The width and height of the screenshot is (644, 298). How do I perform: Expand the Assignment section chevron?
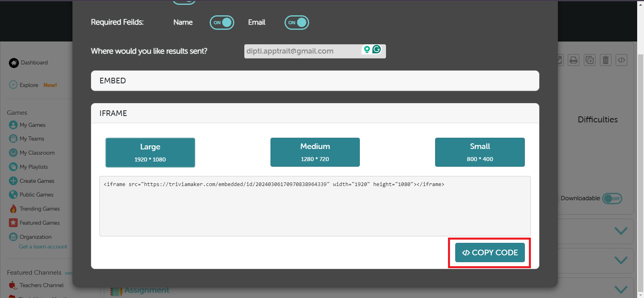click(621, 289)
